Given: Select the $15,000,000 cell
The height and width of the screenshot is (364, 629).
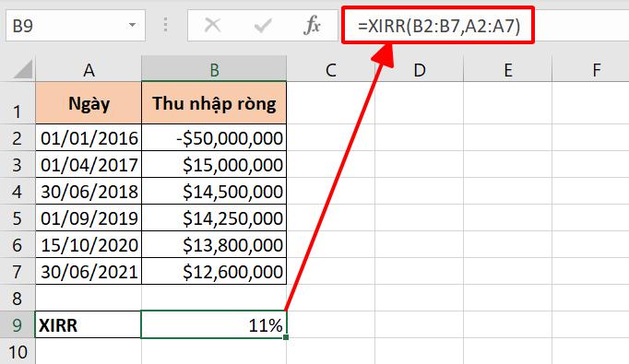Looking at the screenshot, I should pos(214,164).
